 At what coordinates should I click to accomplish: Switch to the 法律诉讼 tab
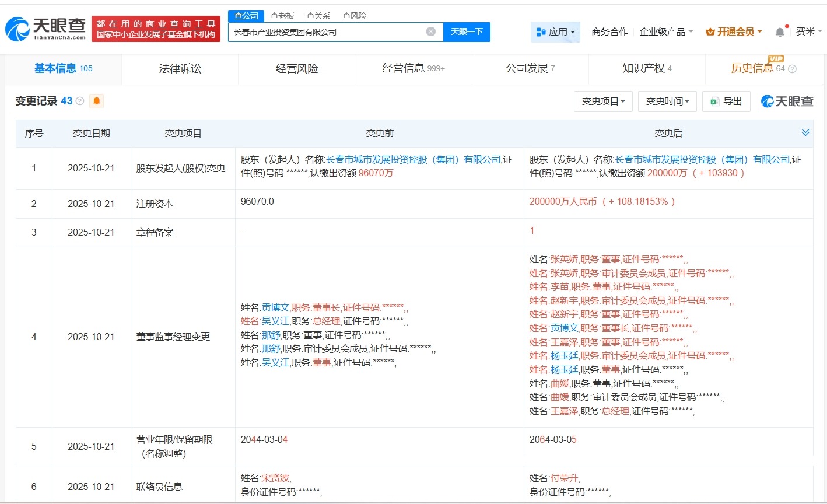[179, 68]
